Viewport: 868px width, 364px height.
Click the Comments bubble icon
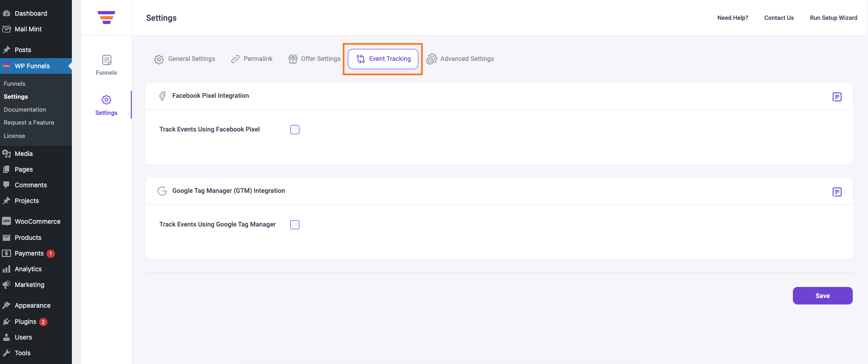click(6, 185)
